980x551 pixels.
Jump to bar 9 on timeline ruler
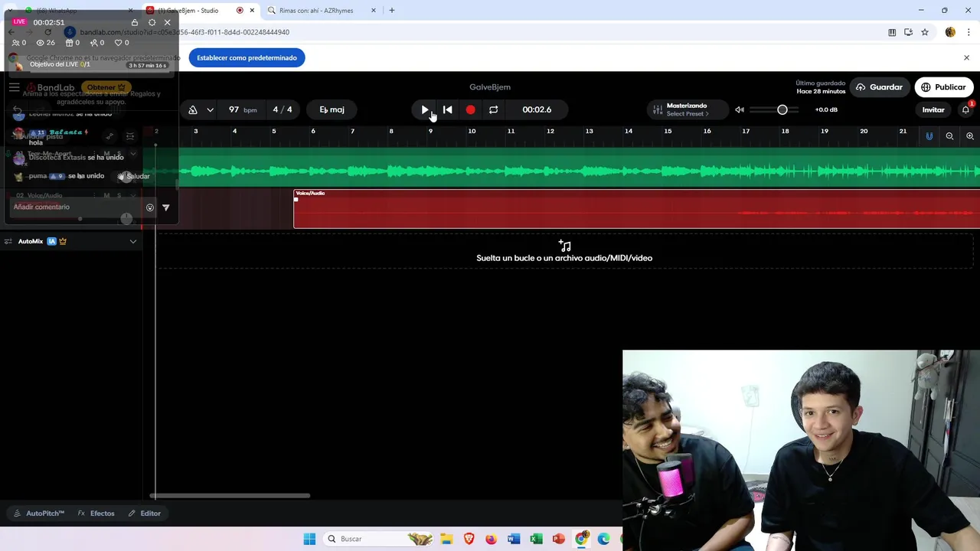tap(430, 131)
